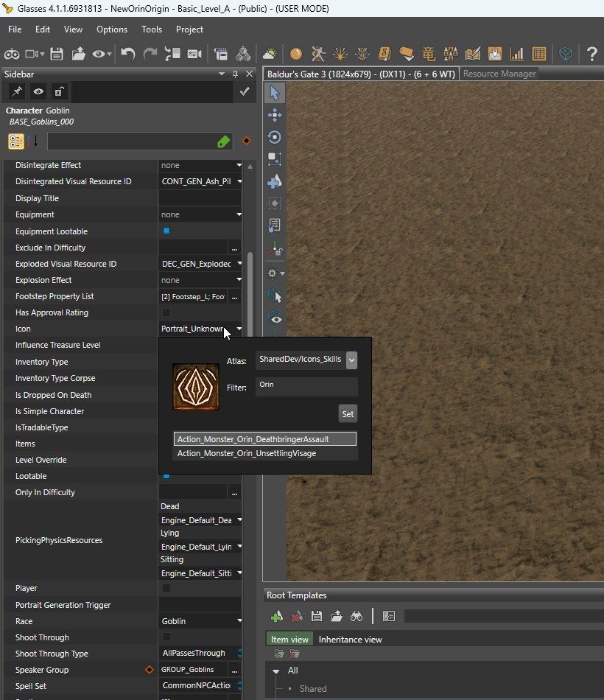Open the gear settings dropdown in viewport toolbar

(x=275, y=273)
